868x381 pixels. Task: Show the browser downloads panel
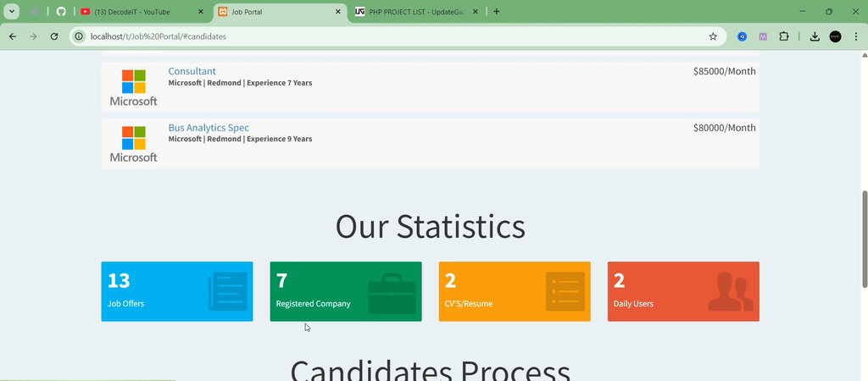pyautogui.click(x=815, y=36)
